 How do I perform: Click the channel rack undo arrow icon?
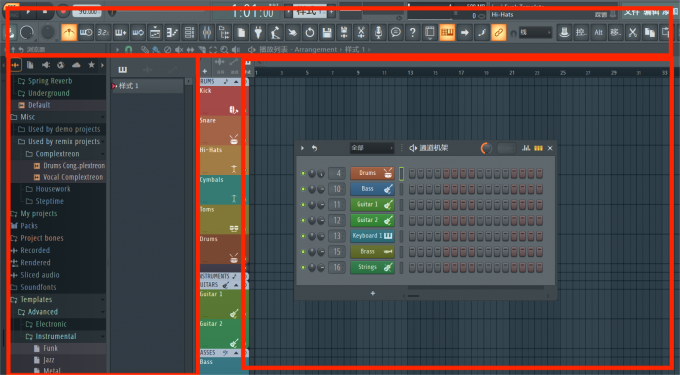click(314, 148)
